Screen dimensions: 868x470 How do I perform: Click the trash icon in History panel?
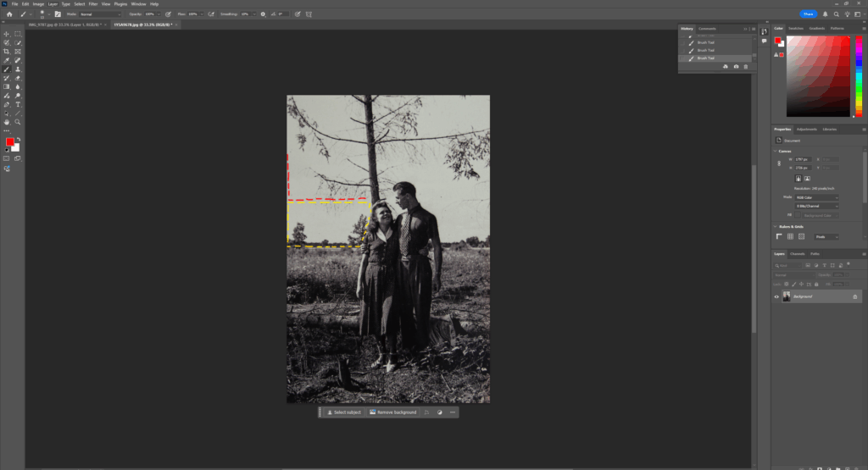tap(746, 66)
